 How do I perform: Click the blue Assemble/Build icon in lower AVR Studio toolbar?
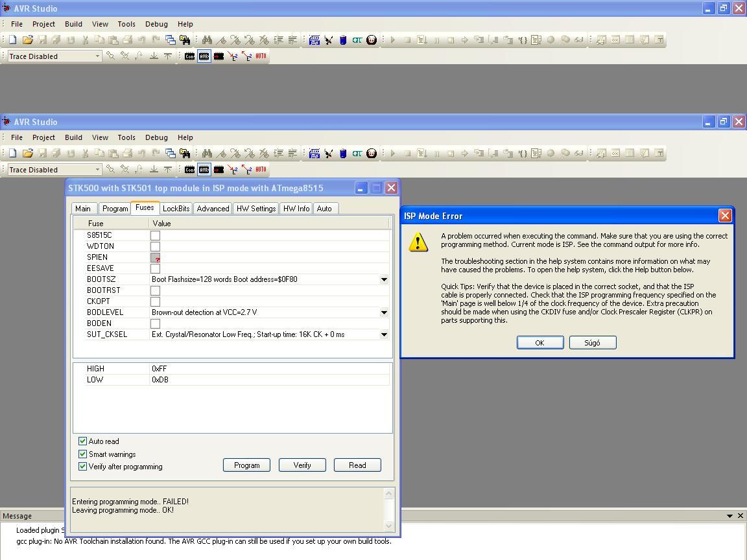314,154
